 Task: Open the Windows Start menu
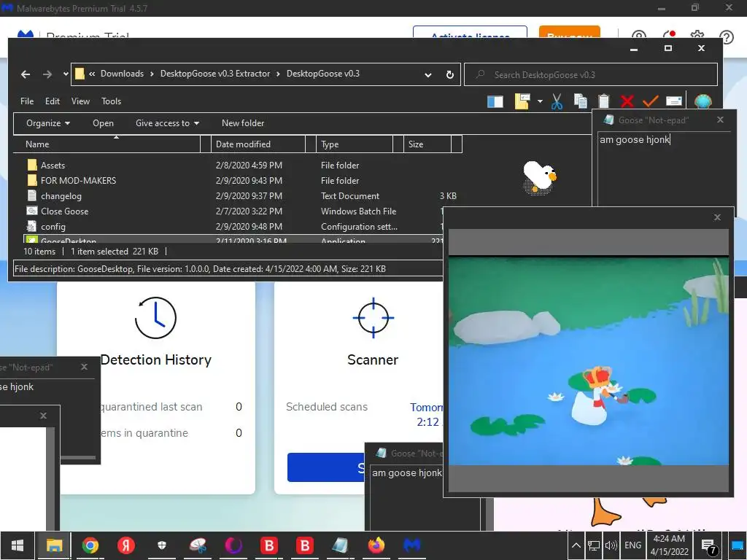[18, 545]
